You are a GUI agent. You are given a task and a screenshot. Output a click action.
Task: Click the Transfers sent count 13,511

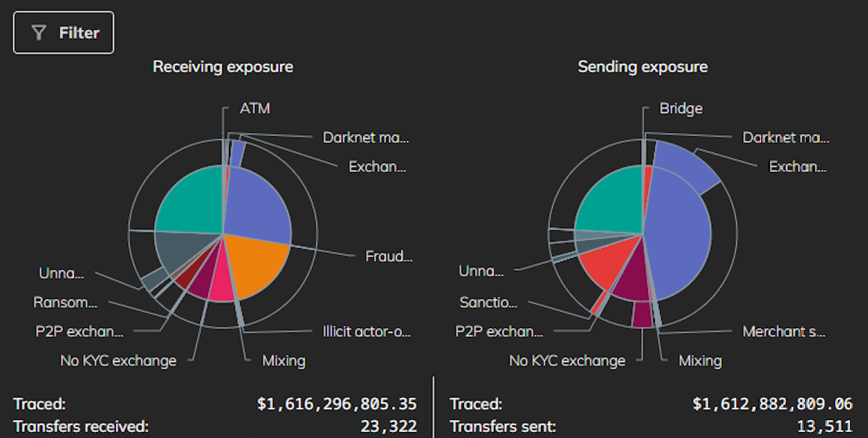pos(825,426)
